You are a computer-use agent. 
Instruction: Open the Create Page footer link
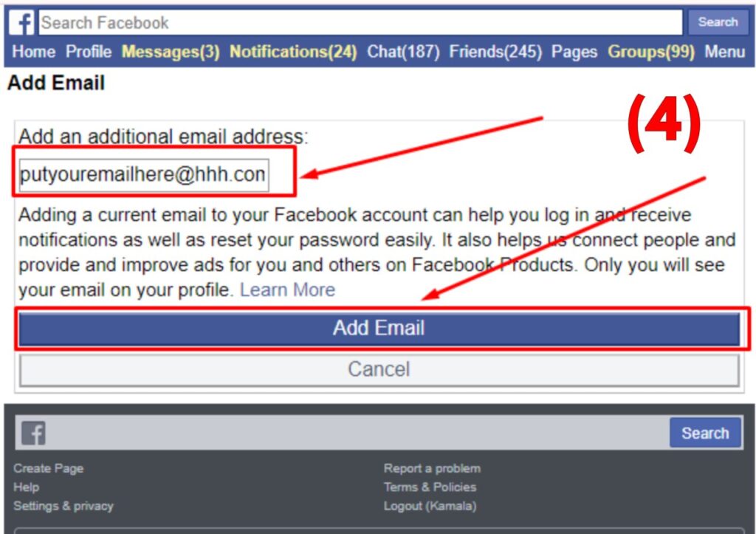point(49,468)
